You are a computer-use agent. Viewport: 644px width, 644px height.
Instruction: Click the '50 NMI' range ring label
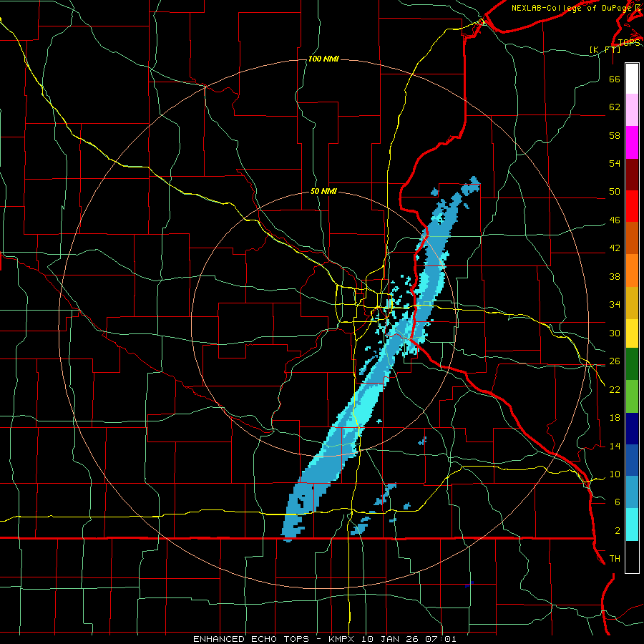pos(323,191)
